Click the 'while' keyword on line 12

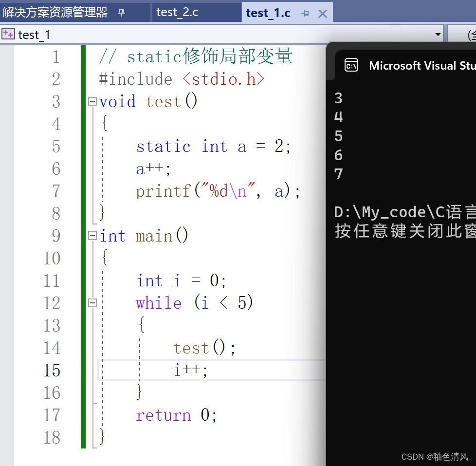tap(159, 303)
